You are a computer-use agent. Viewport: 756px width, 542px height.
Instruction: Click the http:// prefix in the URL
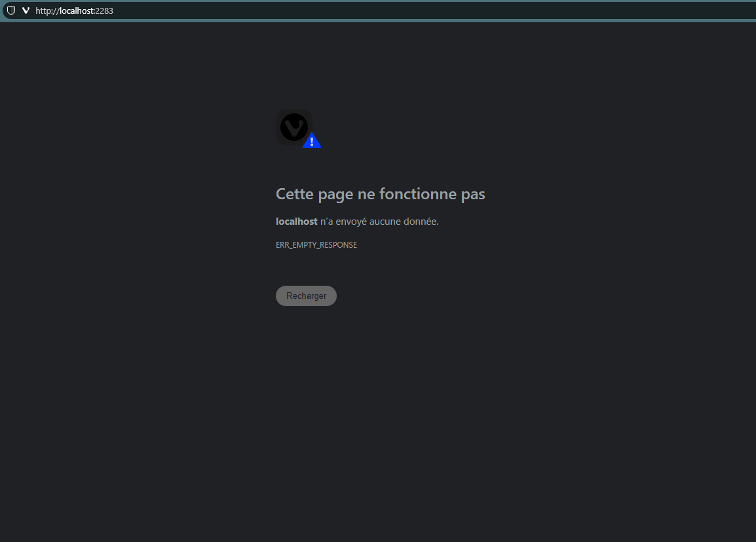pos(46,10)
